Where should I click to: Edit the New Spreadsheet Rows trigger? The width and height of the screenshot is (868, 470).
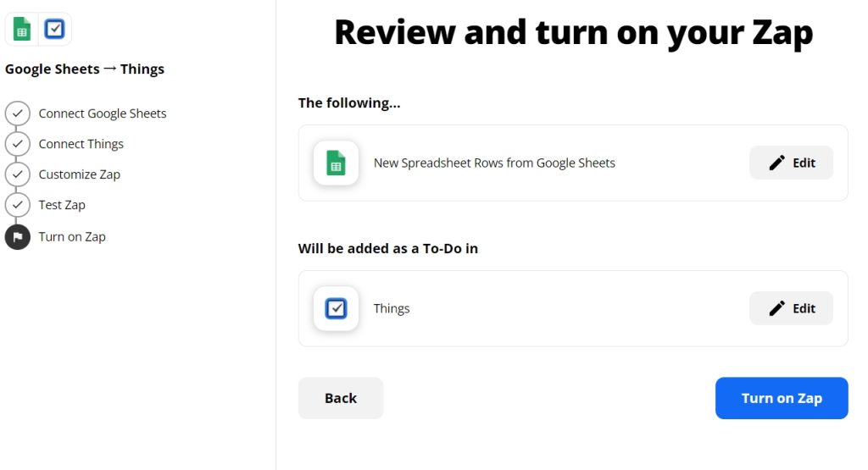coord(791,163)
